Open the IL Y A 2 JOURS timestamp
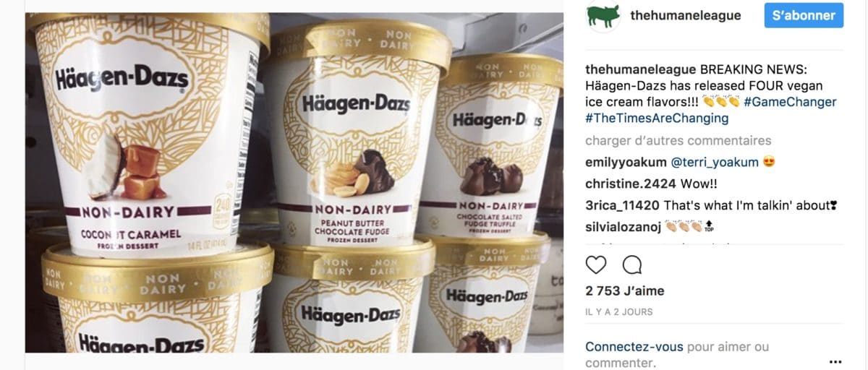The image size is (868, 370). click(x=619, y=312)
